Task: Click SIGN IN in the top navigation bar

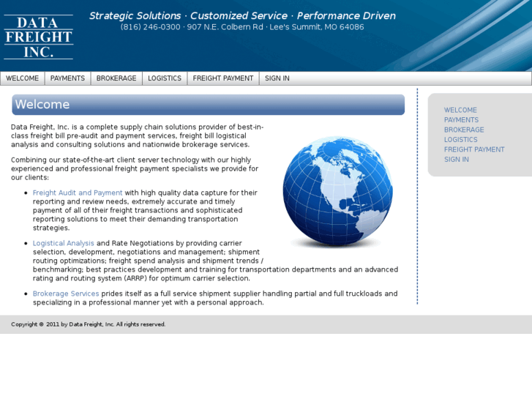Action: pyautogui.click(x=277, y=78)
